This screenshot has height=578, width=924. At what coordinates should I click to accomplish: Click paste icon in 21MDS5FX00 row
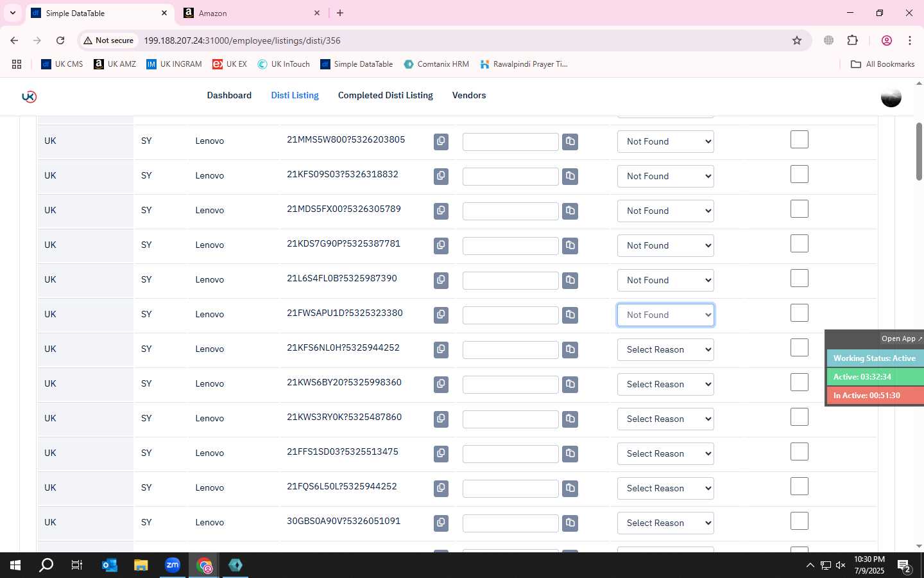[570, 211]
